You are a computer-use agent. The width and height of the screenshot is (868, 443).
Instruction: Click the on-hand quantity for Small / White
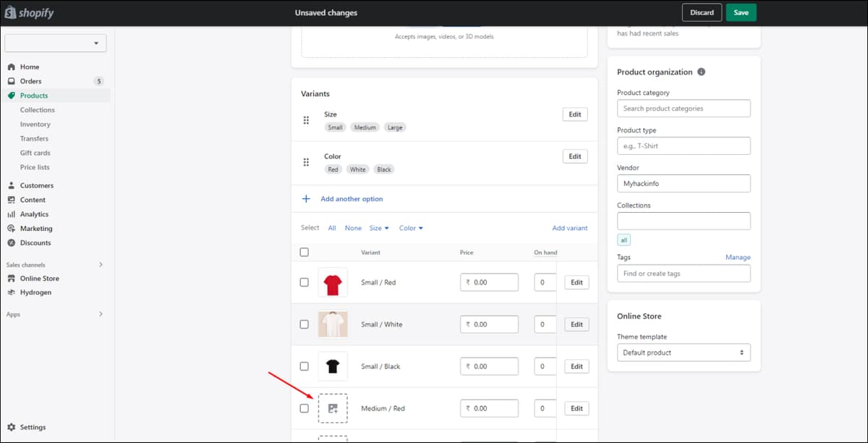(545, 324)
